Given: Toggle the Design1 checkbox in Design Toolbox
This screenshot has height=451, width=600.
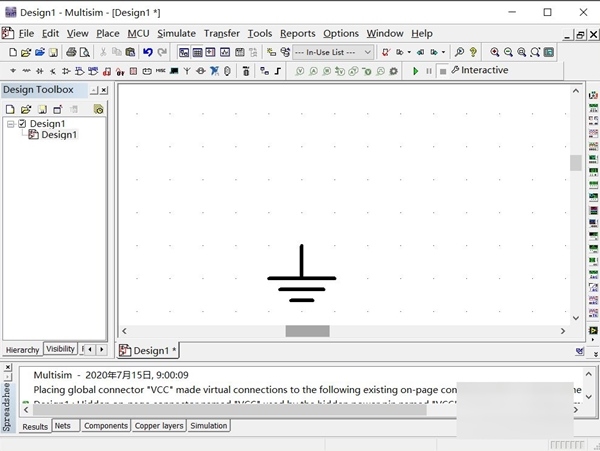Looking at the screenshot, I should [x=23, y=124].
